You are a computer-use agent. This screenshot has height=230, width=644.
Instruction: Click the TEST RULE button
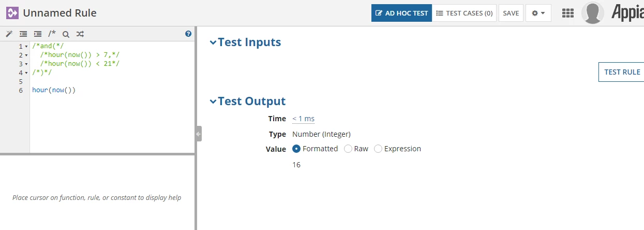(x=622, y=72)
